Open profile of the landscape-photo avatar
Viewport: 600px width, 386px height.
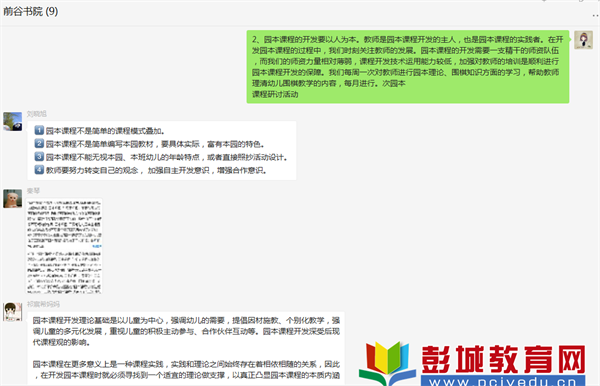click(x=13, y=122)
